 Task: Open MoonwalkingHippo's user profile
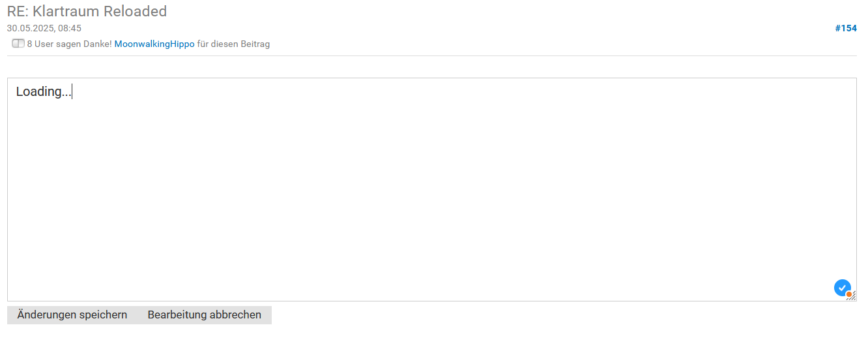(154, 44)
